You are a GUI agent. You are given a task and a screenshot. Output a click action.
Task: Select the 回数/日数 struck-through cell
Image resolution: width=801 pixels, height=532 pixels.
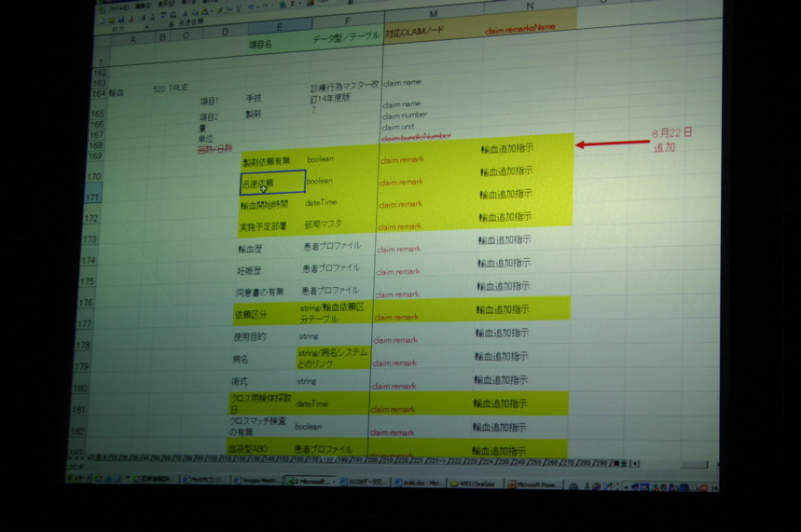pyautogui.click(x=215, y=149)
